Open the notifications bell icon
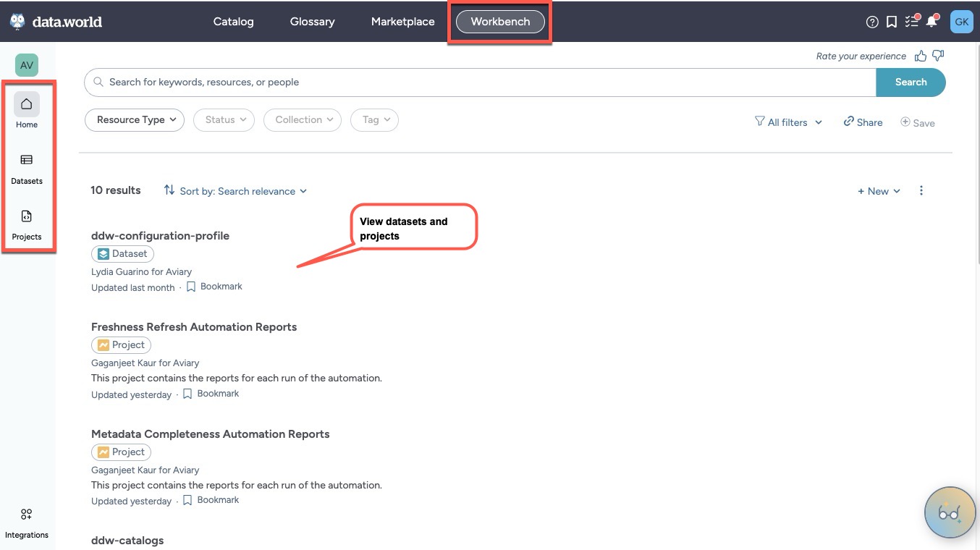 (932, 21)
